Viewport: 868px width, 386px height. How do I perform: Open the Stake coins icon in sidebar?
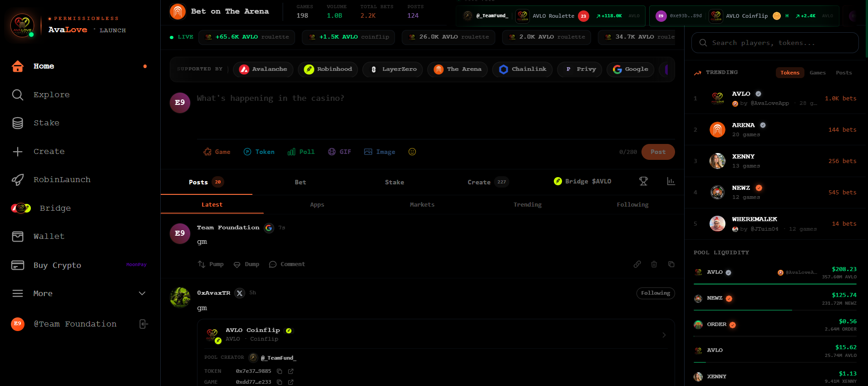[x=18, y=123]
